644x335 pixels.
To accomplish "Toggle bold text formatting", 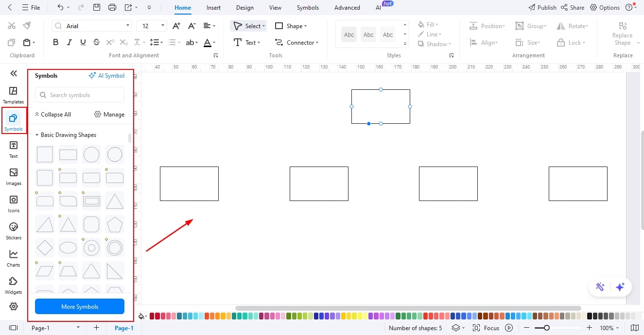I will [x=55, y=42].
